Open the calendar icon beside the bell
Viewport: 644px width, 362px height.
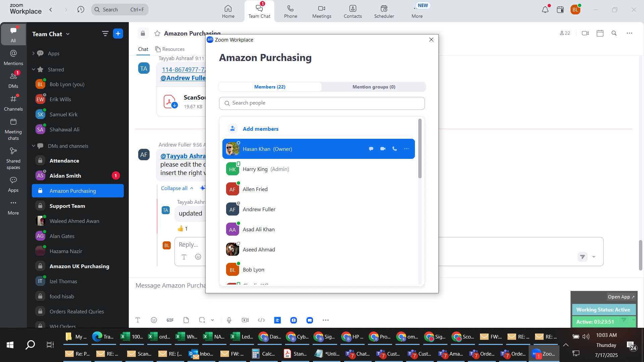tap(560, 9)
